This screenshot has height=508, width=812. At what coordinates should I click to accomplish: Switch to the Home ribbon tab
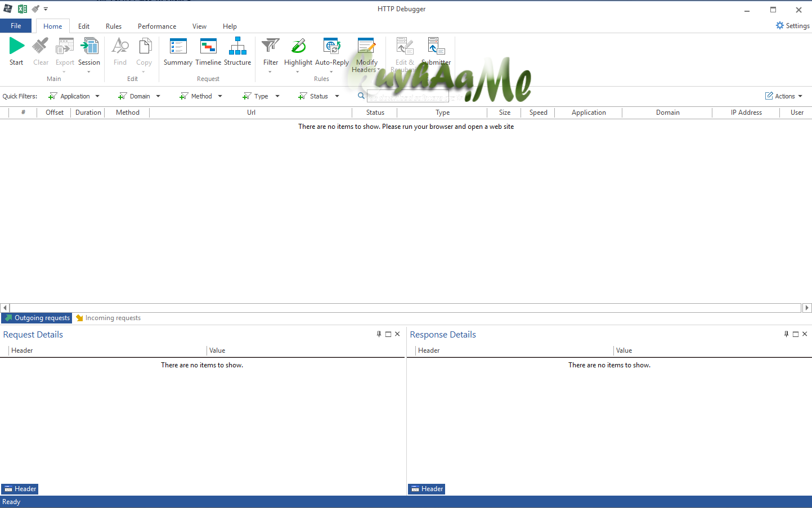click(53, 26)
